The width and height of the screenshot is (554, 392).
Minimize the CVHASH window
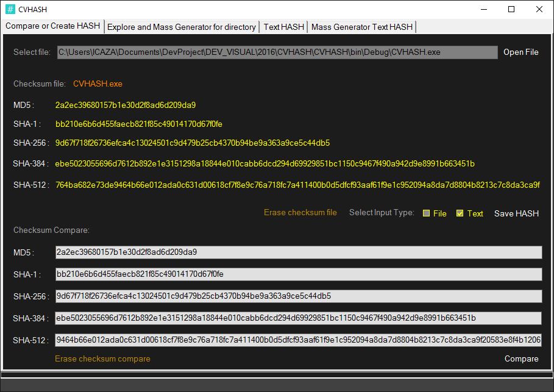(484, 9)
